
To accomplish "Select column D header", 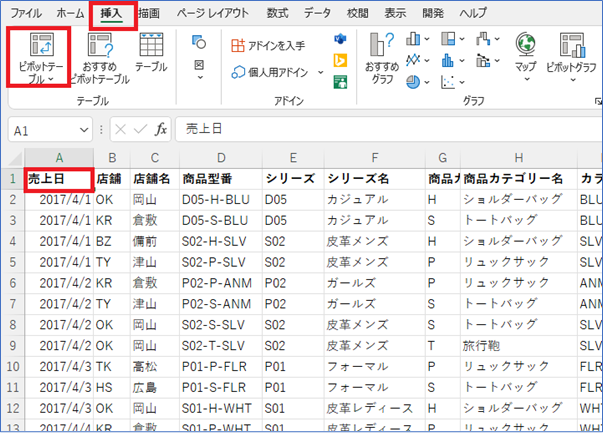I will (219, 157).
